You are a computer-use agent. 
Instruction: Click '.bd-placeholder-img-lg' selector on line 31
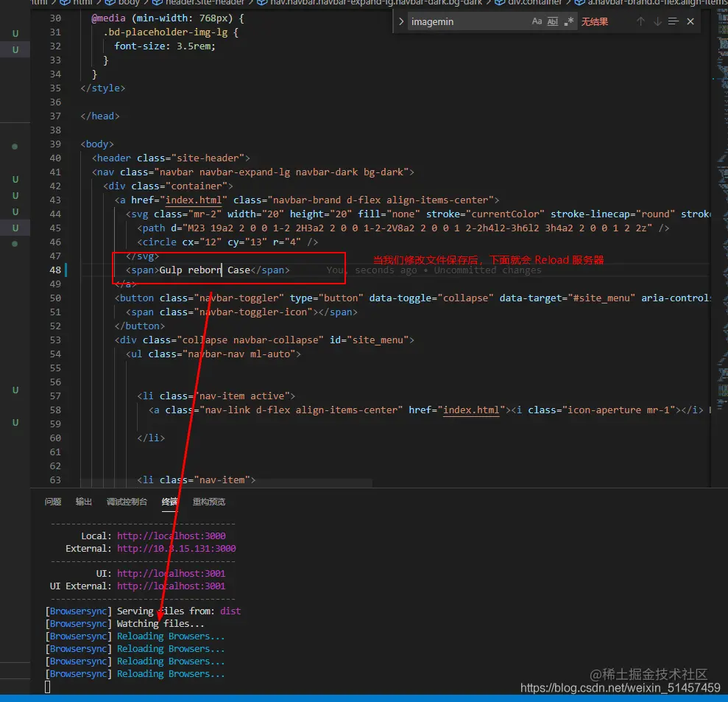(x=166, y=32)
